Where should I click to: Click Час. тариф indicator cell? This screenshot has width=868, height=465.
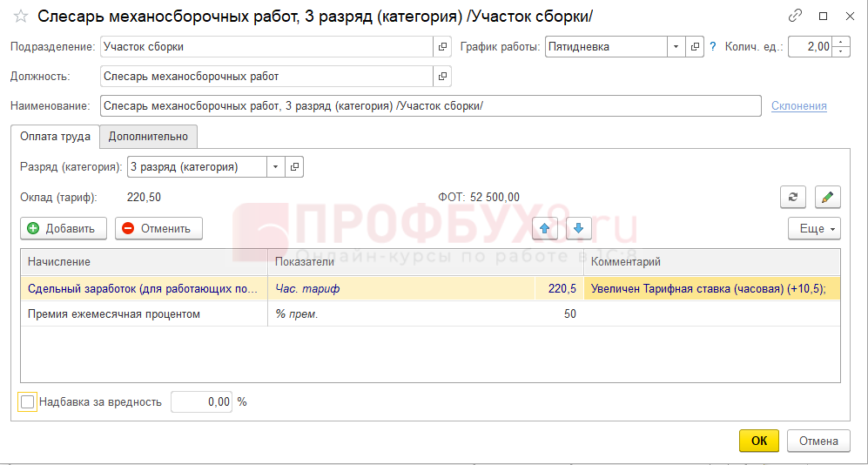(402, 288)
